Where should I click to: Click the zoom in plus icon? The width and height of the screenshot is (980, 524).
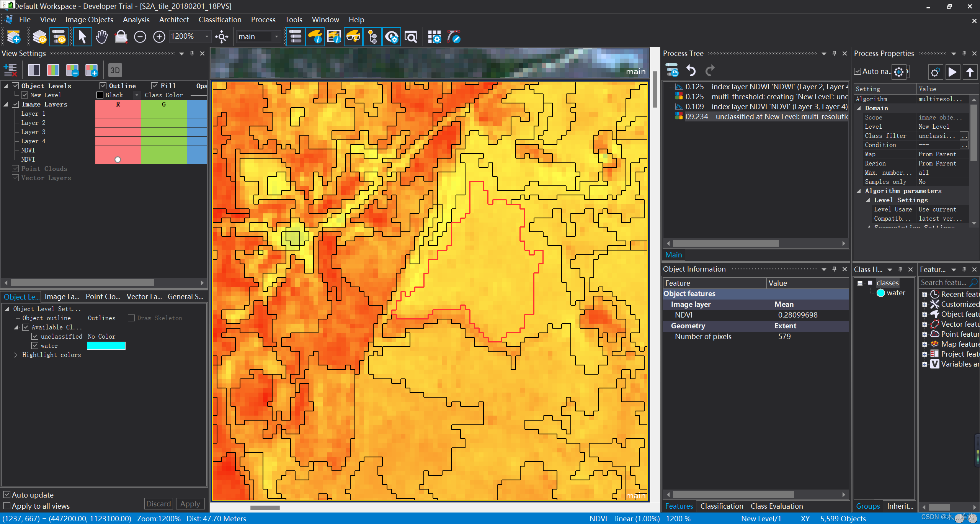pyautogui.click(x=159, y=37)
